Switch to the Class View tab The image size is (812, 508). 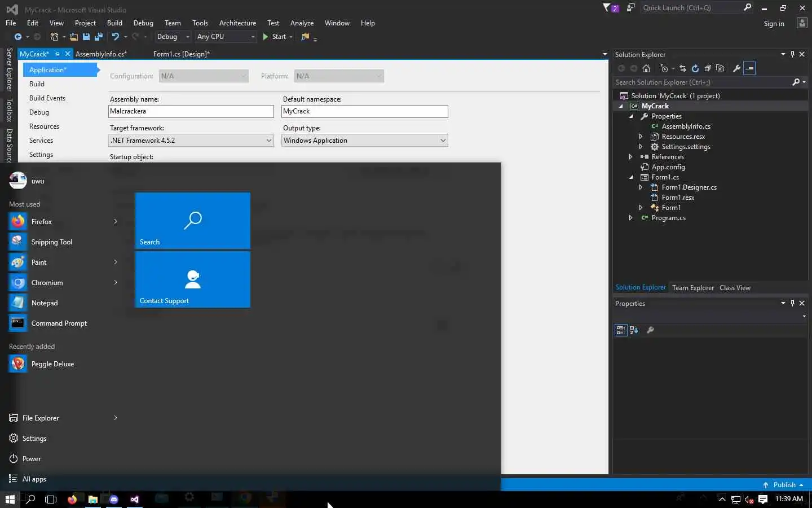[735, 288]
